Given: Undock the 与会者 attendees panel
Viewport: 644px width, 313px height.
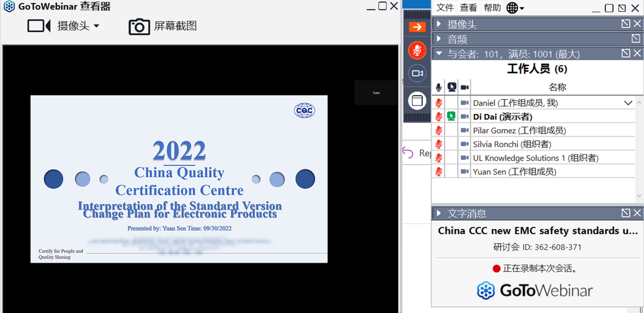Looking at the screenshot, I should coord(626,53).
